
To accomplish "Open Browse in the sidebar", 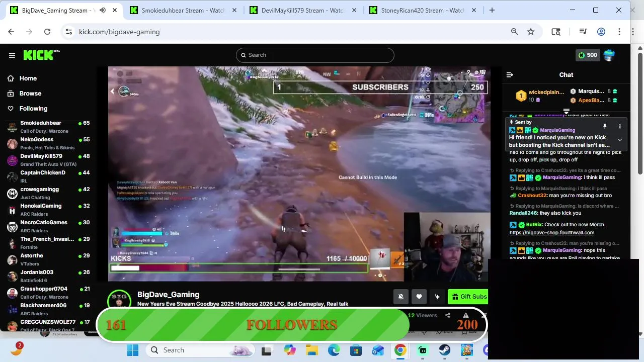I will [x=30, y=94].
